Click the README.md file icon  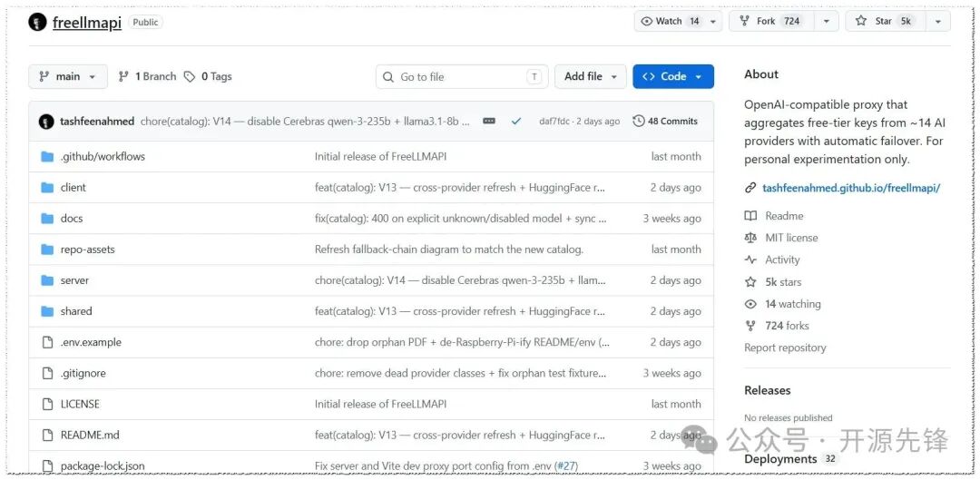coord(47,435)
